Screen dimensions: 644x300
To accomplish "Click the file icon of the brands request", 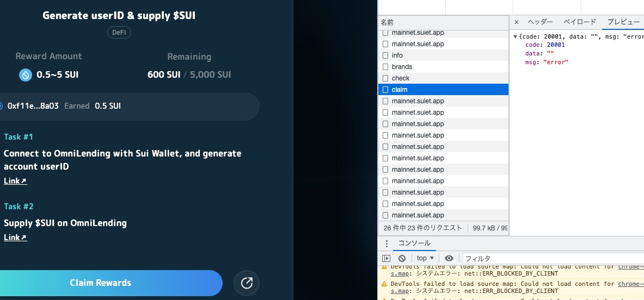I will pyautogui.click(x=385, y=67).
